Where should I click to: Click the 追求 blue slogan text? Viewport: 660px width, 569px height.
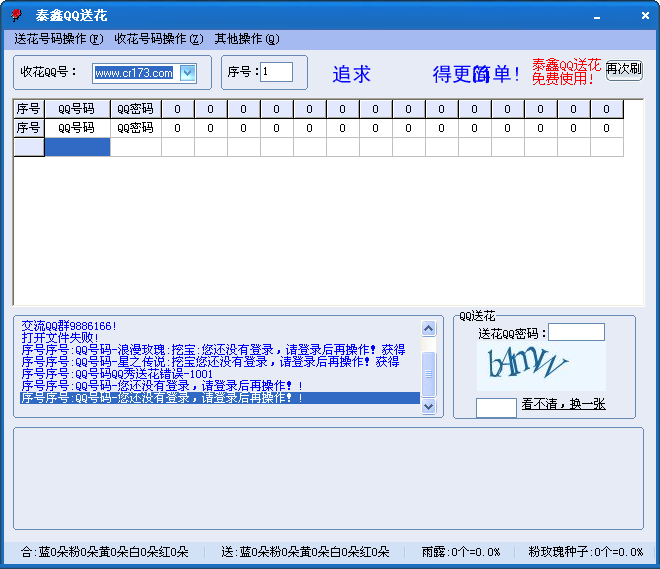pos(351,74)
